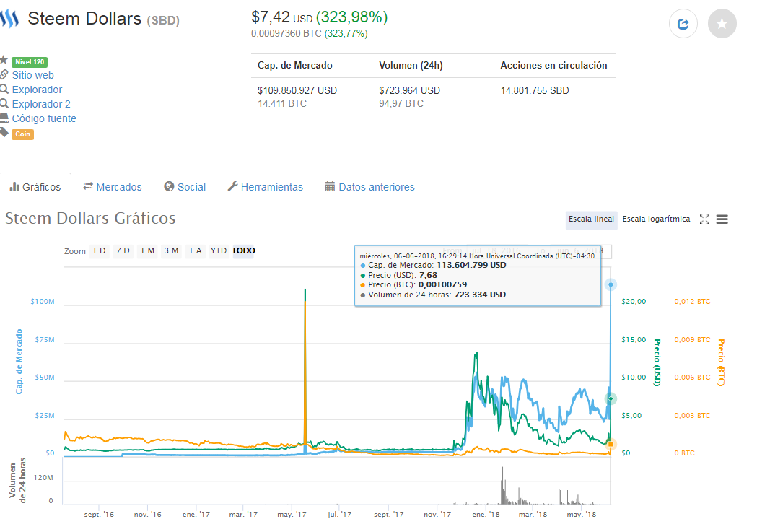Click the rank star icon beside Nivel 120
This screenshot has height=532, width=757.
[x=4, y=61]
